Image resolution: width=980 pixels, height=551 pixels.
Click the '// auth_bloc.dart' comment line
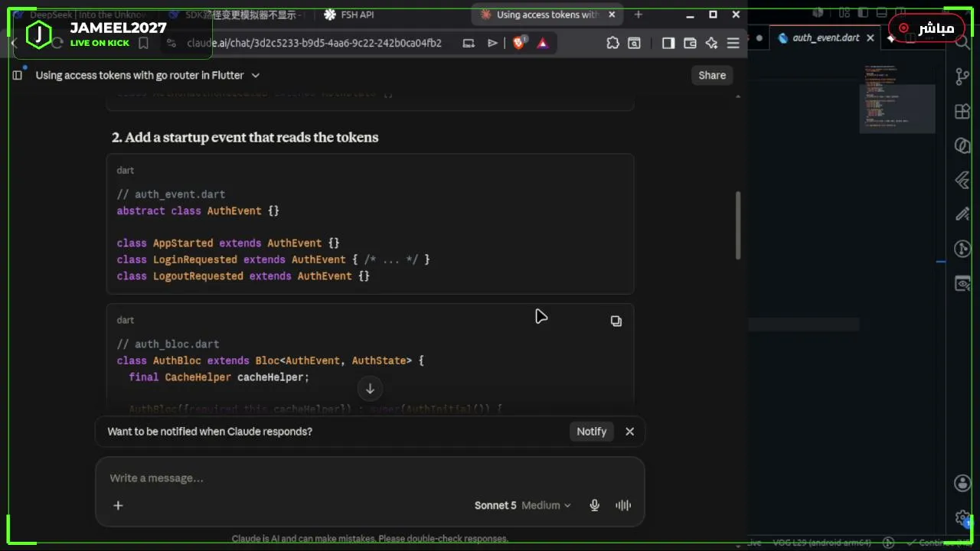point(168,344)
